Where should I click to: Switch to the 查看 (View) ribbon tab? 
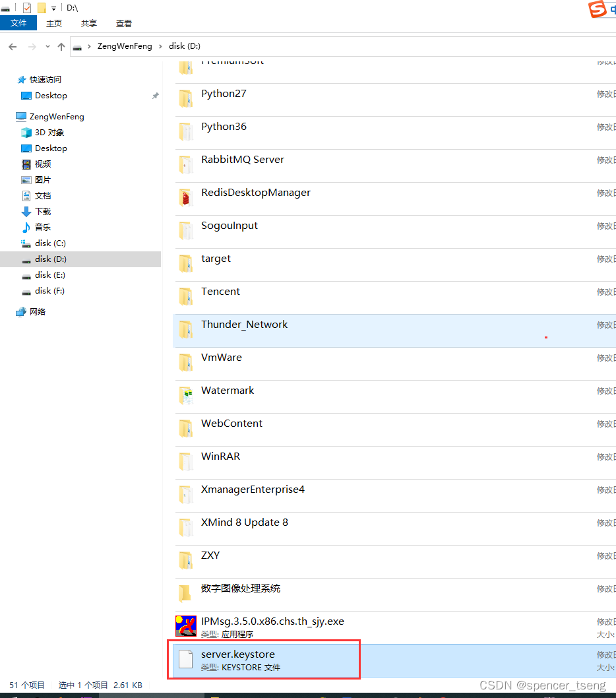tap(123, 22)
